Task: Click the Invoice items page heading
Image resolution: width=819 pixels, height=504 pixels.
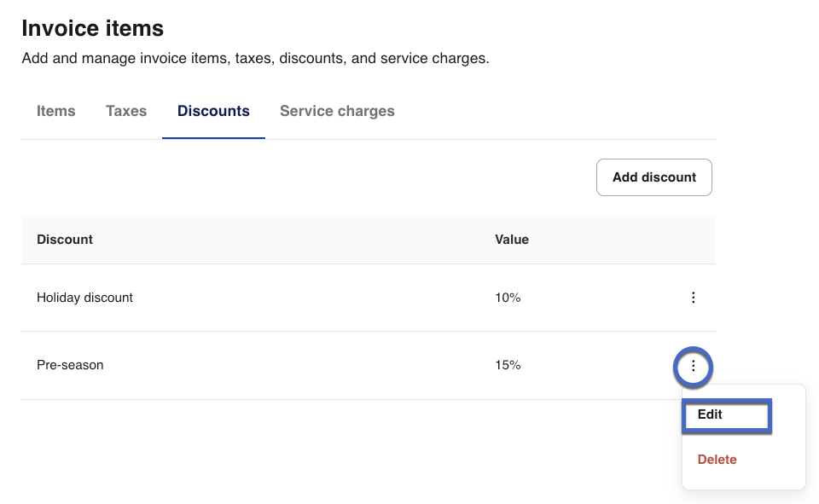Action: click(x=92, y=28)
